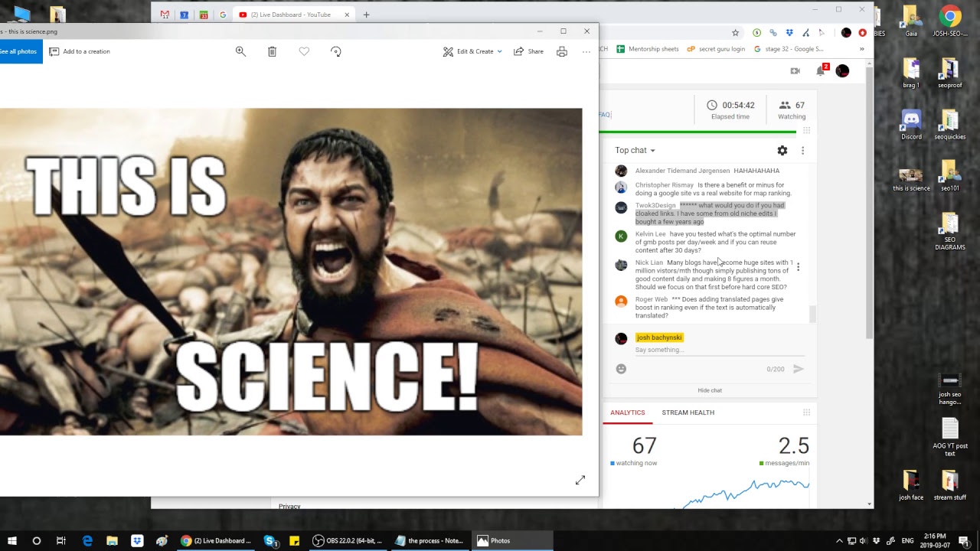980x551 pixels.
Task: Open the chat options three-dot menu
Action: click(x=802, y=151)
